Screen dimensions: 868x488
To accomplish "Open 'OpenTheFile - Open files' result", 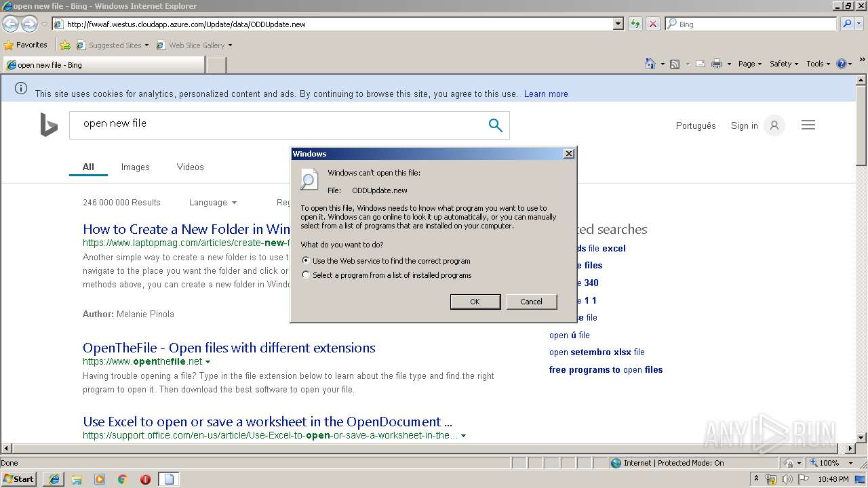I will click(x=229, y=348).
